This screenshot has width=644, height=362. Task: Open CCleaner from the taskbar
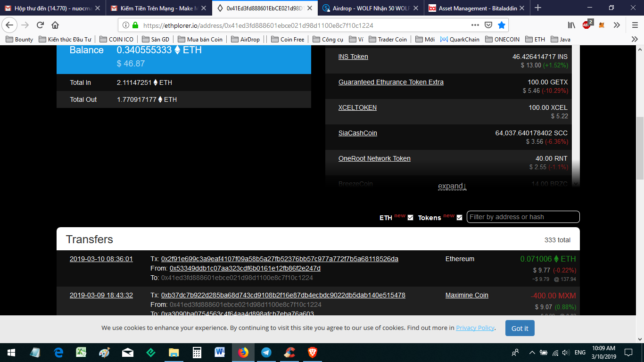289,352
